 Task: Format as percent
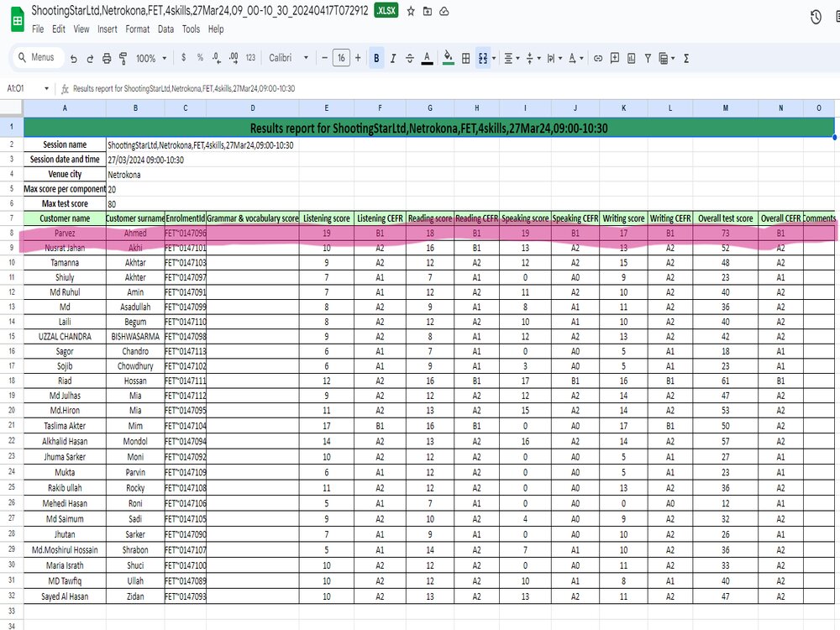click(x=200, y=58)
